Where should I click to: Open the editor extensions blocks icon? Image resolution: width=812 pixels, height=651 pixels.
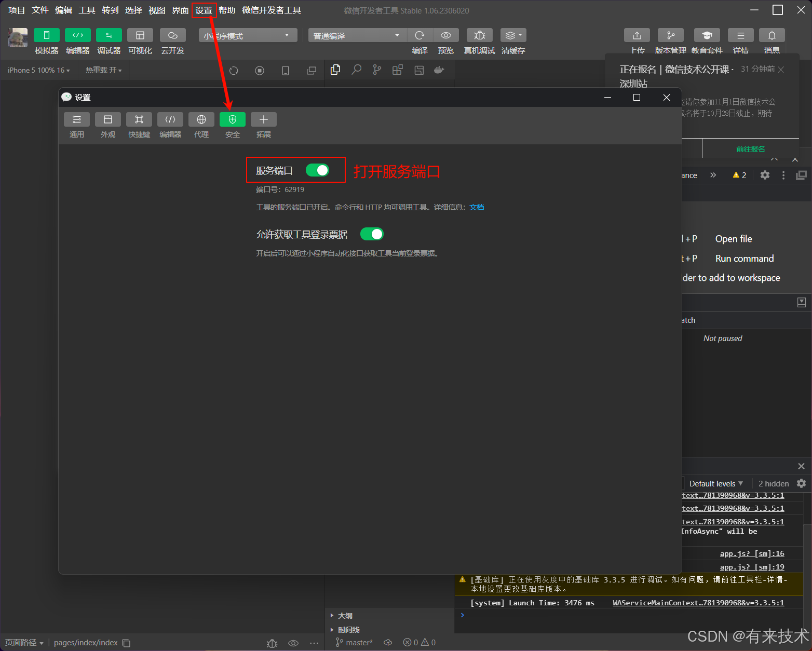(398, 70)
